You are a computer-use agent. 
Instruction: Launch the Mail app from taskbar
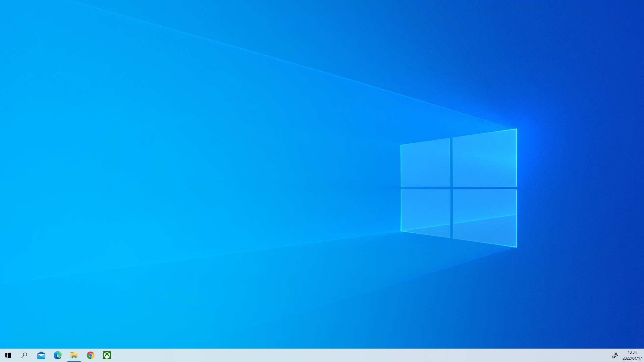click(41, 355)
